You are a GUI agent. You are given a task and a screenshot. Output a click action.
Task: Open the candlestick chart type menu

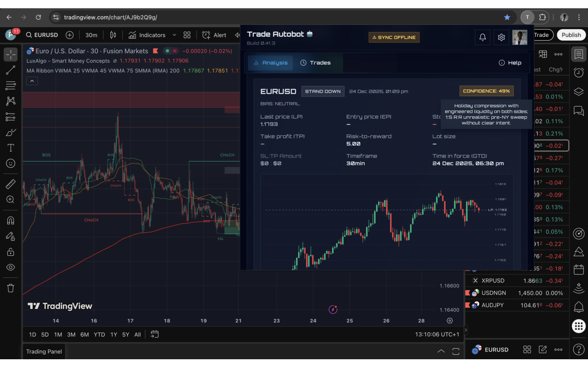click(113, 35)
